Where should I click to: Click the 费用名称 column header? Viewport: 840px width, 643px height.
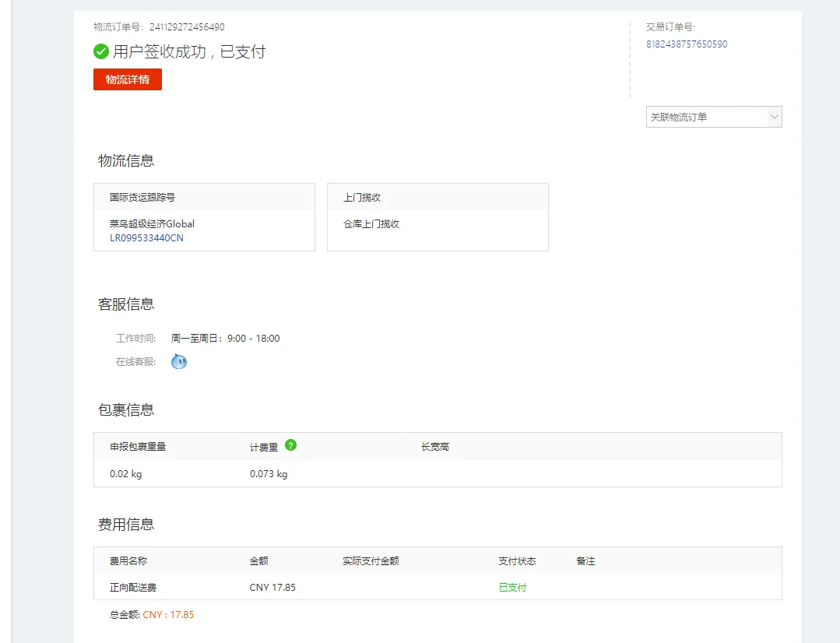pyautogui.click(x=128, y=561)
